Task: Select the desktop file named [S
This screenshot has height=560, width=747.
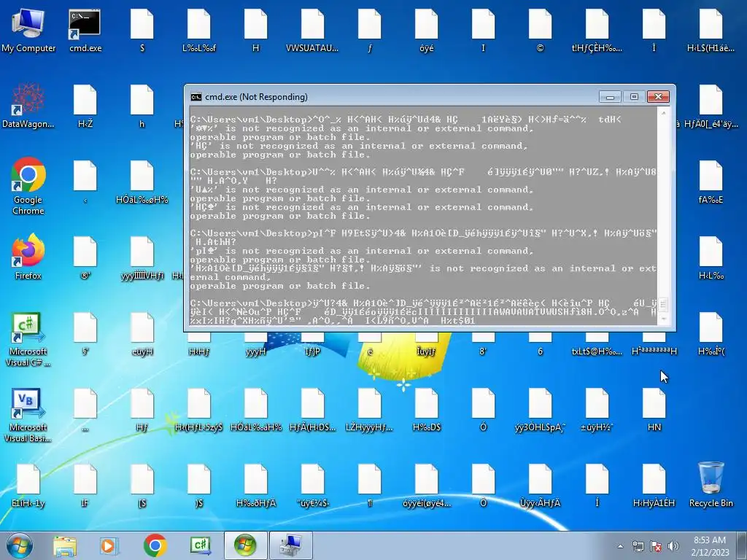Action: pos(142,486)
